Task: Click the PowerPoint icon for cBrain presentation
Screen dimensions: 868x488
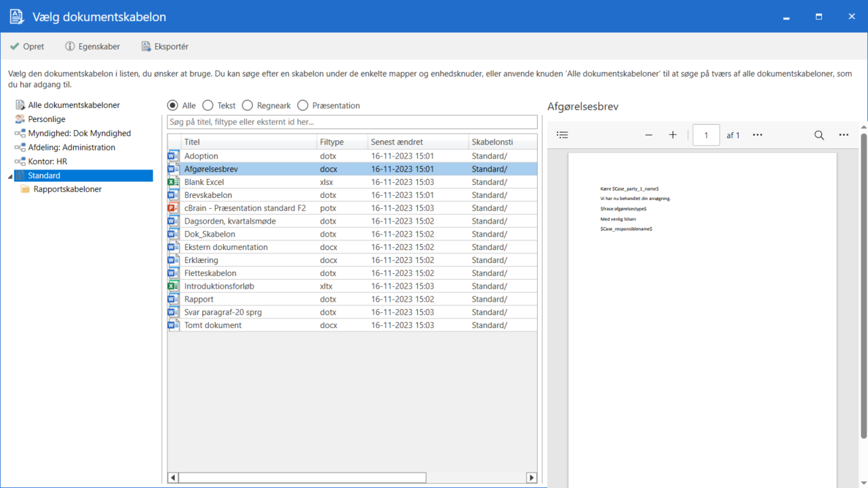Action: pyautogui.click(x=174, y=208)
